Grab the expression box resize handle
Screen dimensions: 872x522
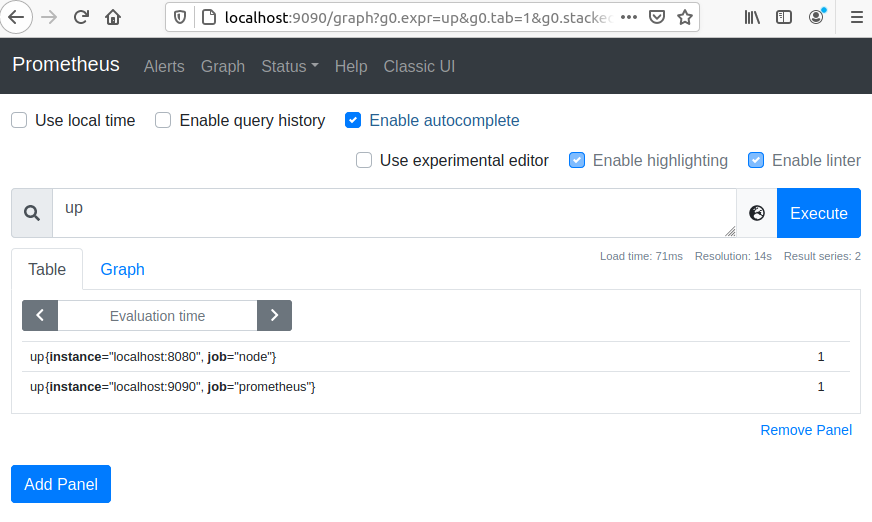[x=730, y=231]
